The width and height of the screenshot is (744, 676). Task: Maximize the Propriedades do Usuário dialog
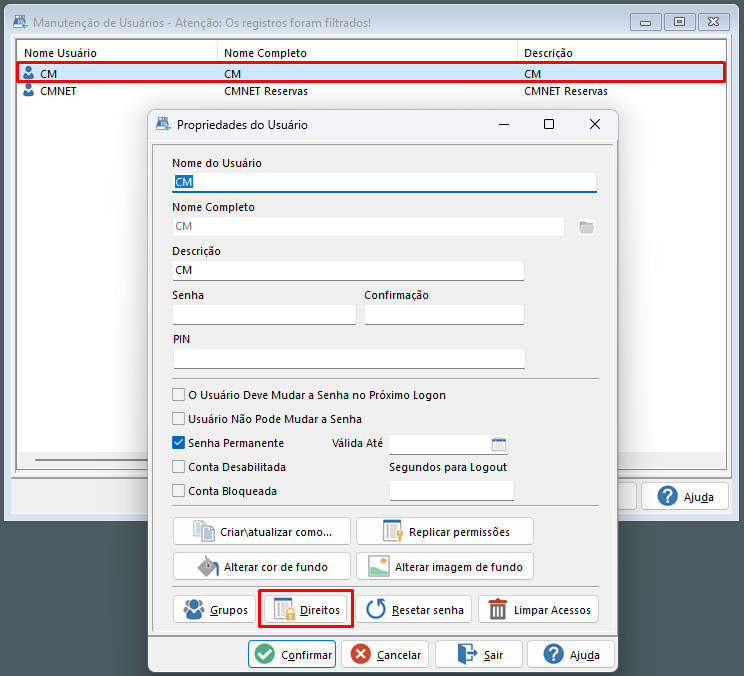[549, 124]
